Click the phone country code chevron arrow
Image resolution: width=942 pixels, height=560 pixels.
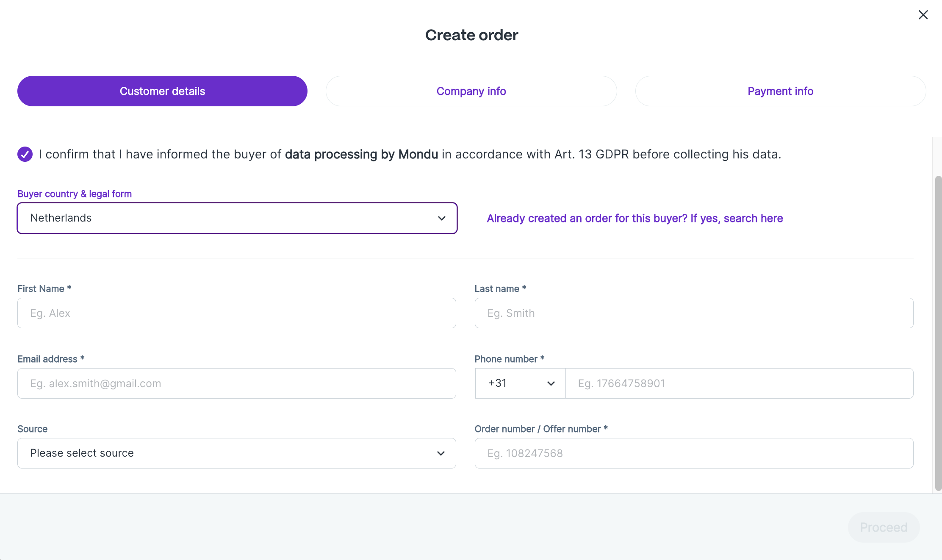pos(551,383)
